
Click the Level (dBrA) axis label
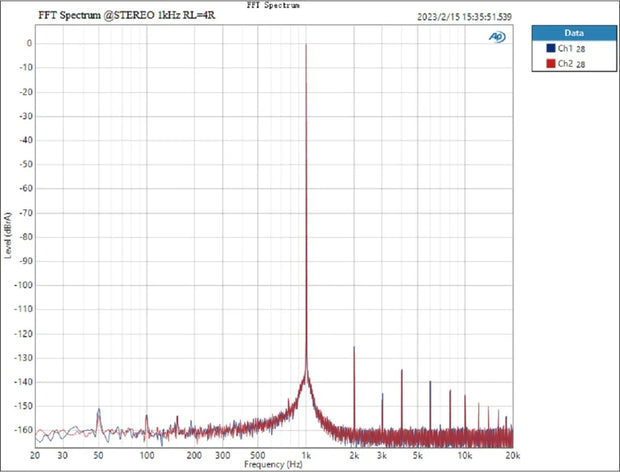point(8,236)
